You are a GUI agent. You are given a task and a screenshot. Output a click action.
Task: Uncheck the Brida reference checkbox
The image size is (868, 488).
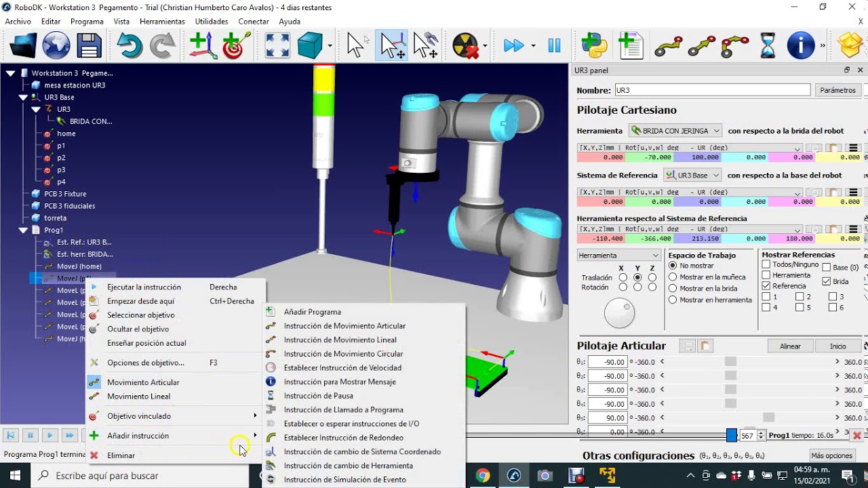826,281
